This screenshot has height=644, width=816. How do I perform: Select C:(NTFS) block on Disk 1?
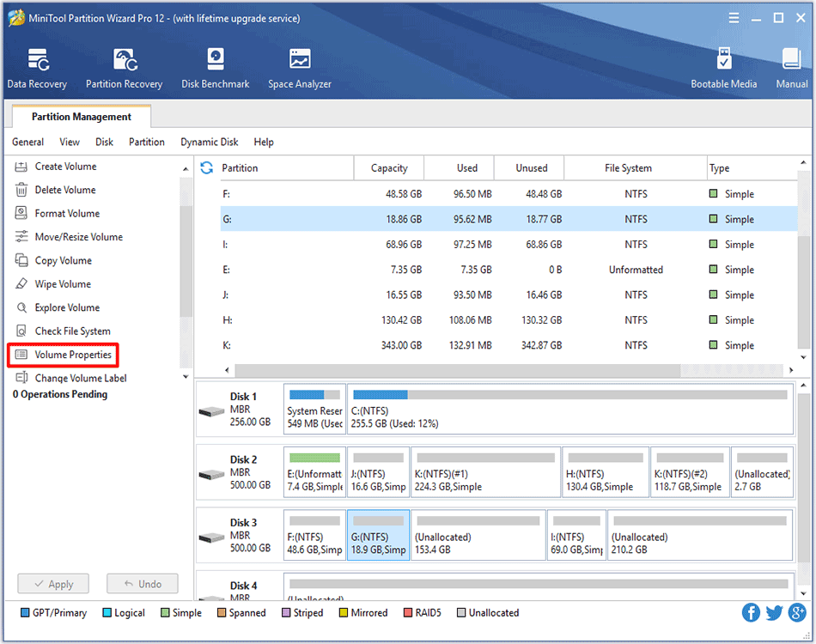click(569, 410)
